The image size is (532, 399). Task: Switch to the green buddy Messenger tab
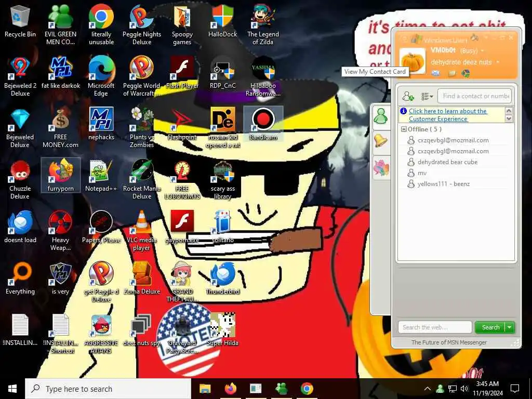pos(381,116)
